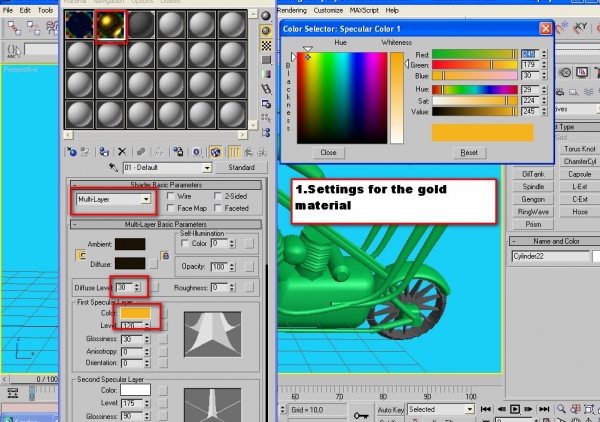Click the Go to Parent icon
The width and height of the screenshot is (600, 422).
(249, 152)
